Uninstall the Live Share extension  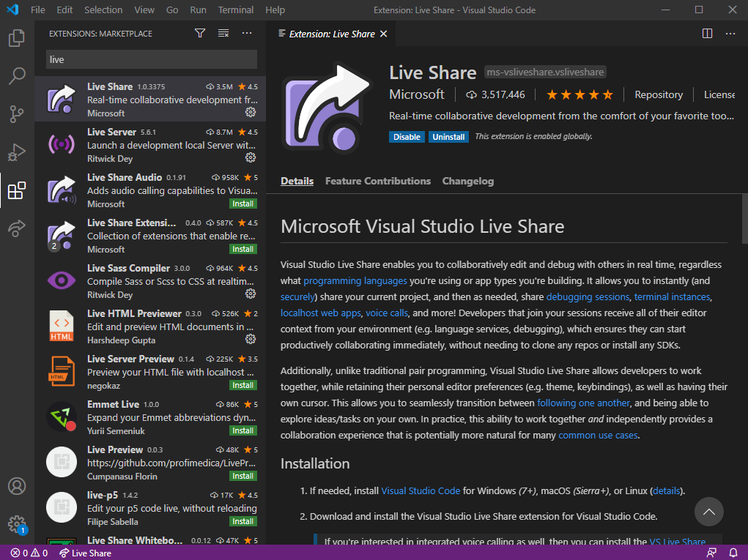point(448,137)
